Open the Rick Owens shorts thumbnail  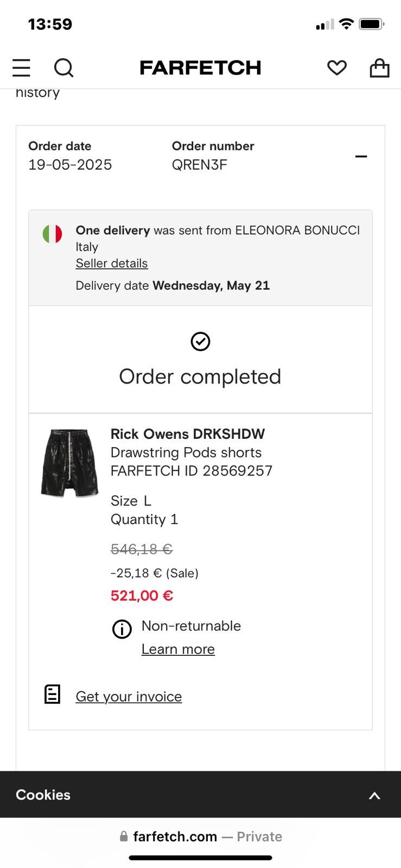pyautogui.click(x=69, y=463)
